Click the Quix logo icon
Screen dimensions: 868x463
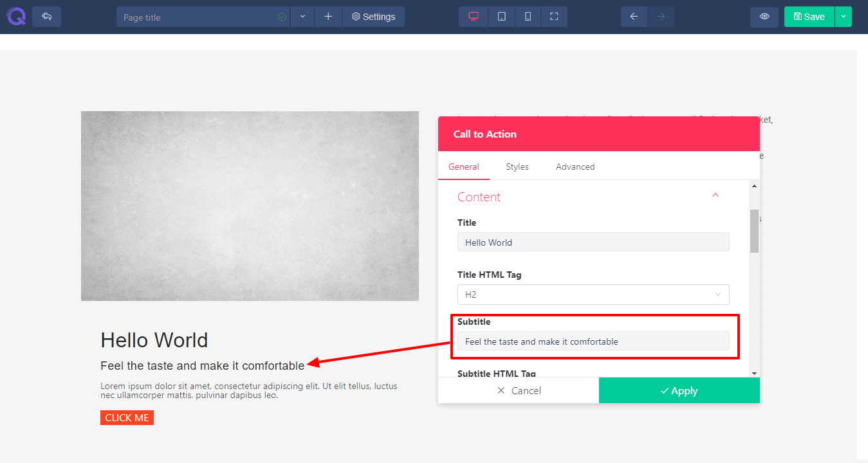[x=16, y=16]
